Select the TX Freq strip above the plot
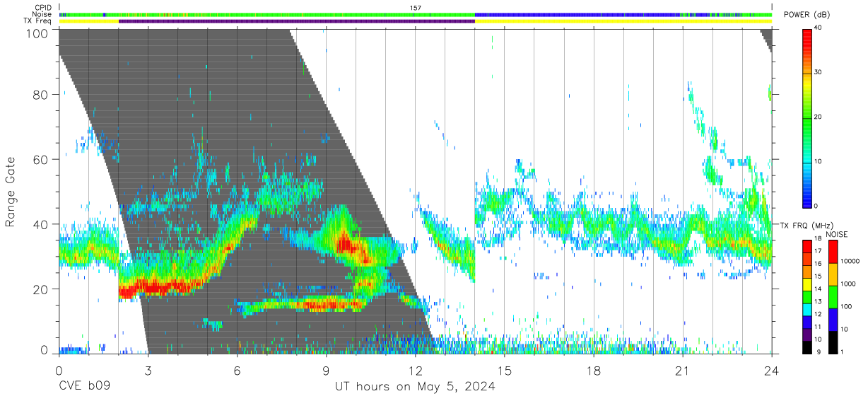 [416, 21]
